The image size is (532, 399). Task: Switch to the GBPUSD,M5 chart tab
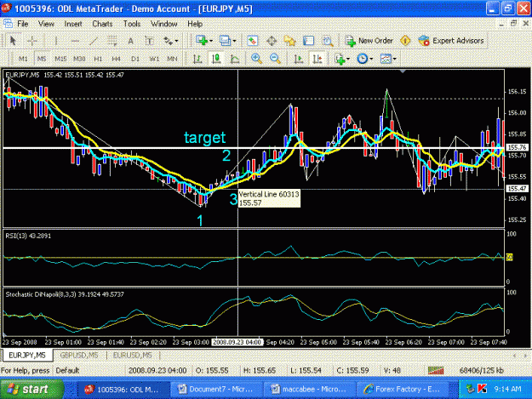pyautogui.click(x=79, y=356)
